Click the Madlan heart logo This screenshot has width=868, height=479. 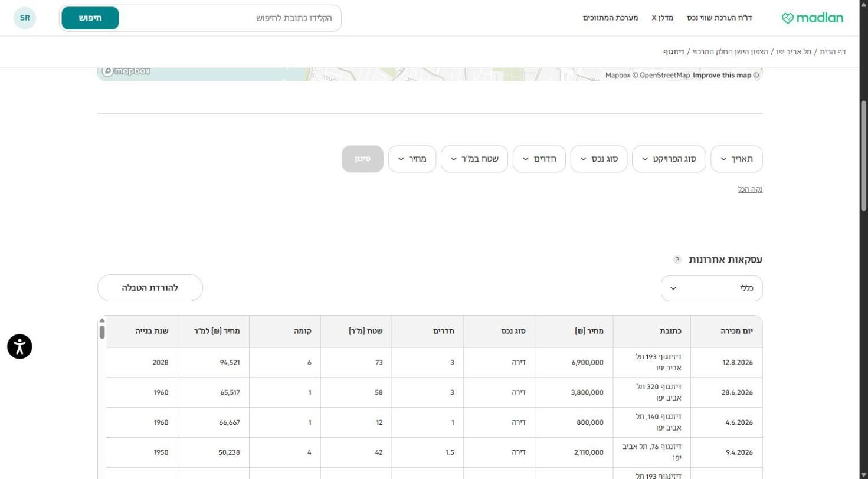coord(812,18)
